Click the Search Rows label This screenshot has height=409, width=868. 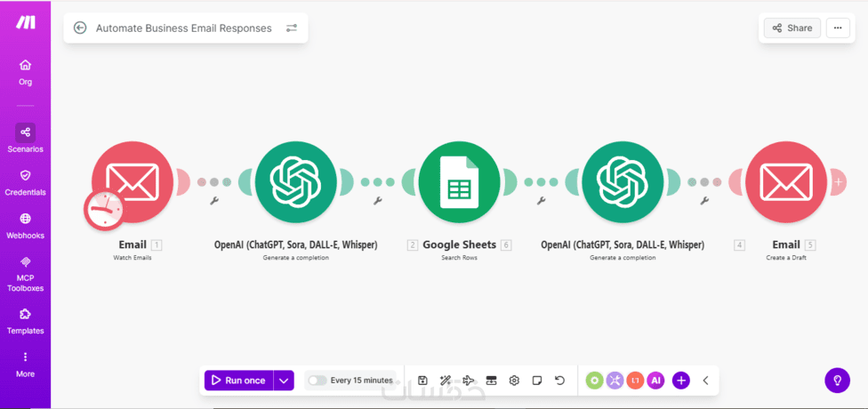click(459, 258)
